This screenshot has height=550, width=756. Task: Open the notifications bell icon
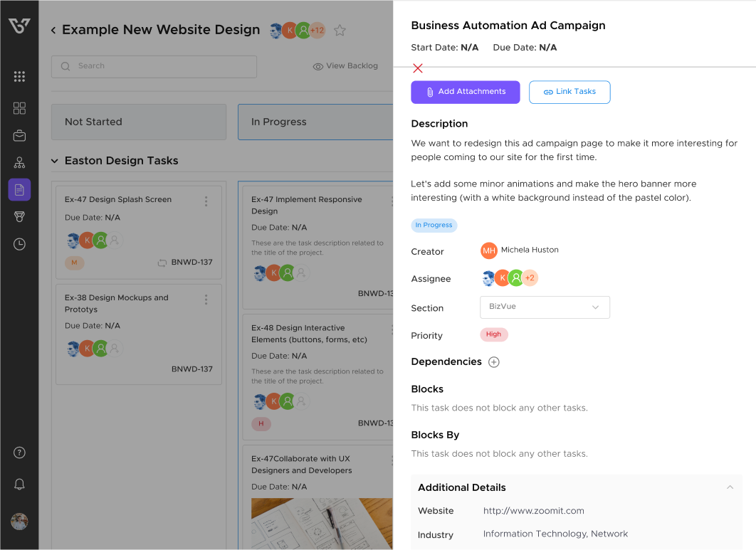19,485
